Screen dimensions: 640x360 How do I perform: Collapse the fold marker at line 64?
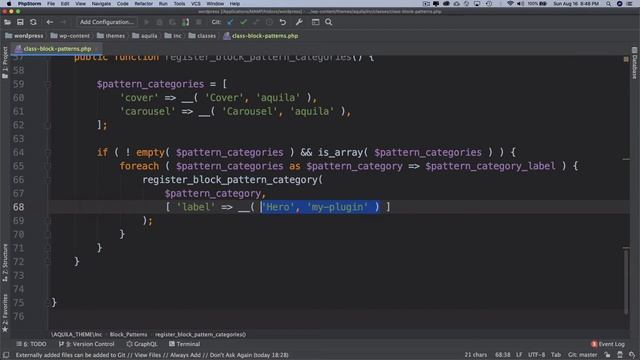coord(48,153)
